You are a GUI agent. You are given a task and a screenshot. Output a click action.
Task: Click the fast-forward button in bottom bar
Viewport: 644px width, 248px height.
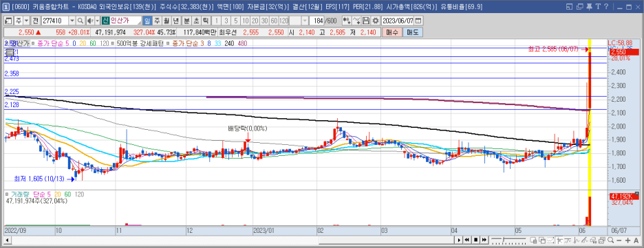click(484, 240)
